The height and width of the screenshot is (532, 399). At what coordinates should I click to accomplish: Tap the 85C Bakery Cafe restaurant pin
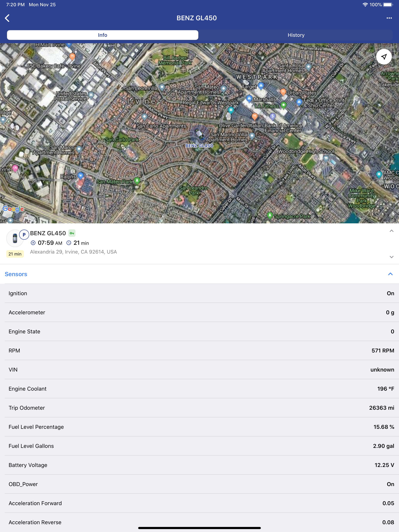(x=72, y=56)
